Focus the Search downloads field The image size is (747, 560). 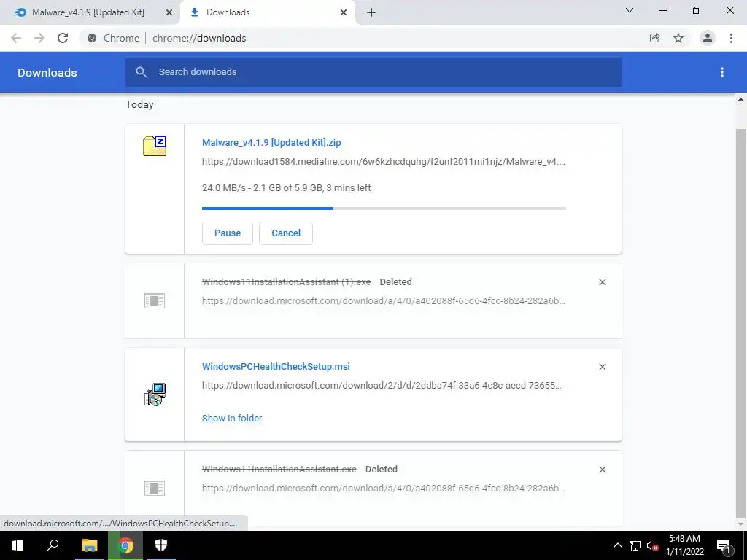point(373,72)
